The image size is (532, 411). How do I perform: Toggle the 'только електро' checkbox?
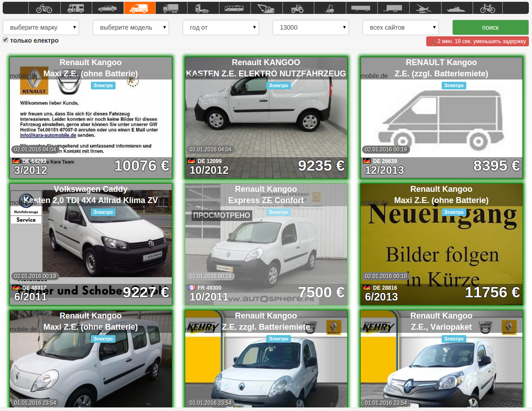point(5,40)
